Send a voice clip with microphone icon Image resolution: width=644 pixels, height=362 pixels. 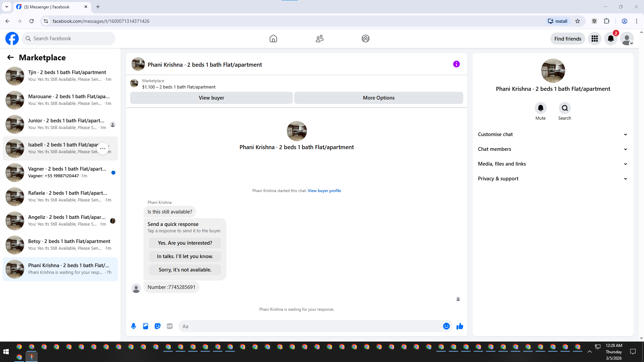tap(133, 326)
